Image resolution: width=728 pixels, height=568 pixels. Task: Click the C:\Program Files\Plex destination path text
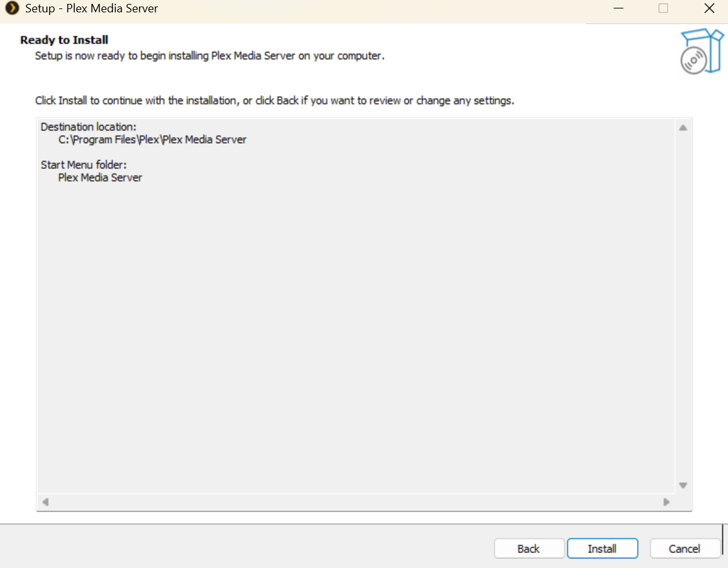pyautogui.click(x=152, y=140)
